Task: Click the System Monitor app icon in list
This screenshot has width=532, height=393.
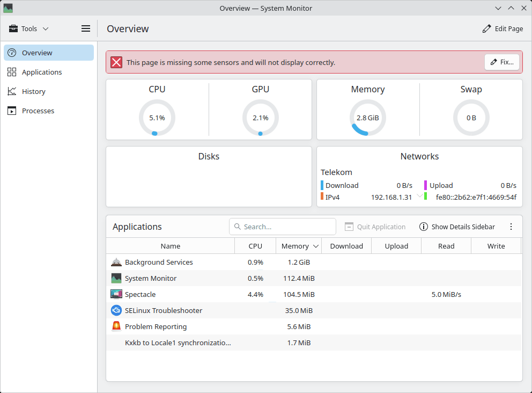Action: (116, 278)
